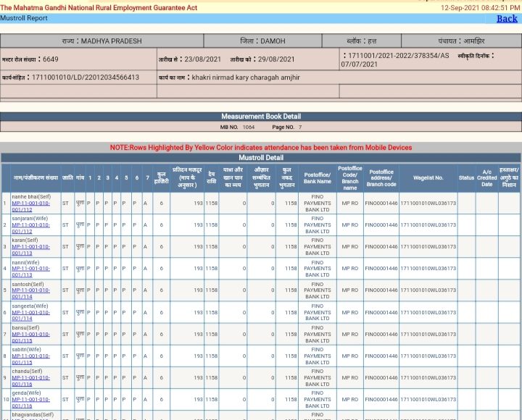
Task: Click the name bhagvandas(Self)
Action: tap(33, 415)
